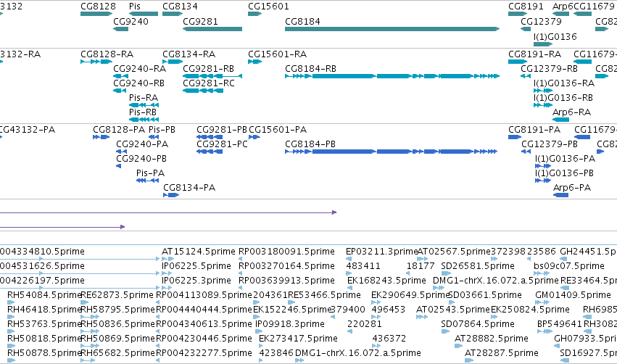This screenshot has height=364, width=617.
Task: Select the CG8134 gene label
Action: click(180, 7)
